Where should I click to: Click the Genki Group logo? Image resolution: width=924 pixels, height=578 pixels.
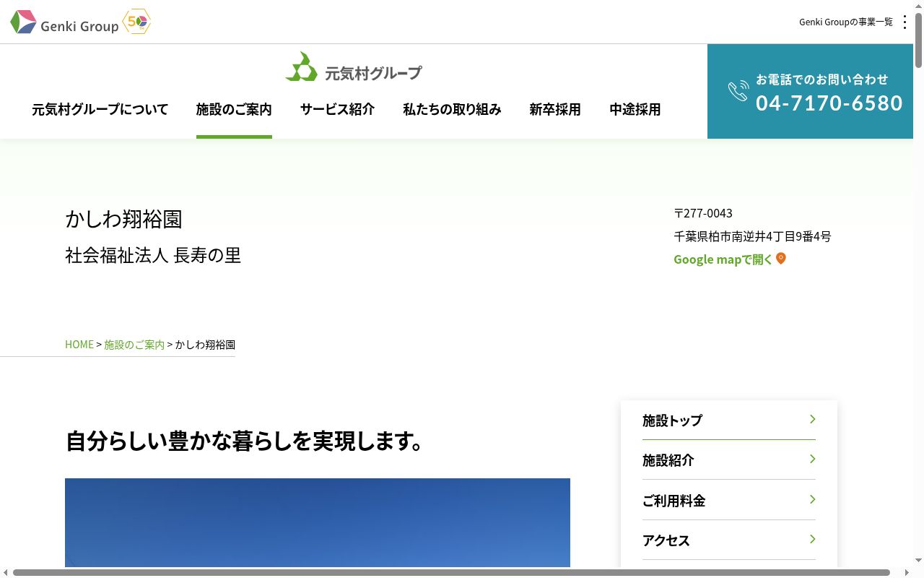pyautogui.click(x=64, y=22)
